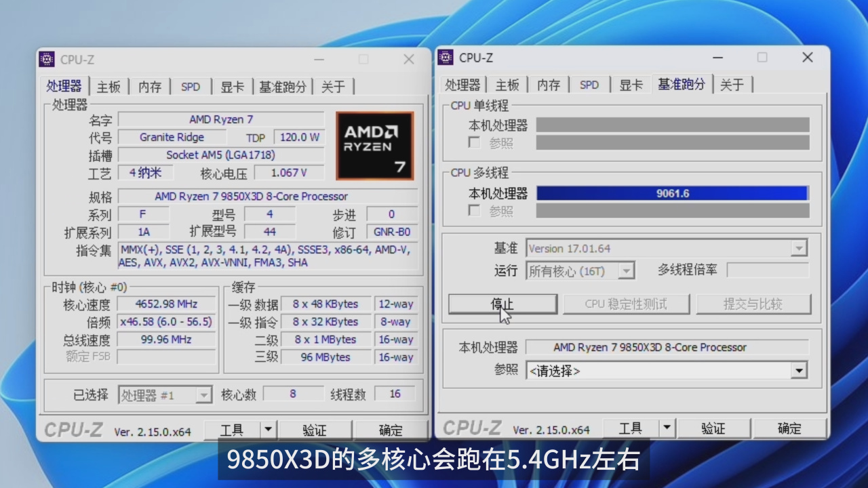
Task: Select 基准跑分 tab in right window
Action: (682, 84)
